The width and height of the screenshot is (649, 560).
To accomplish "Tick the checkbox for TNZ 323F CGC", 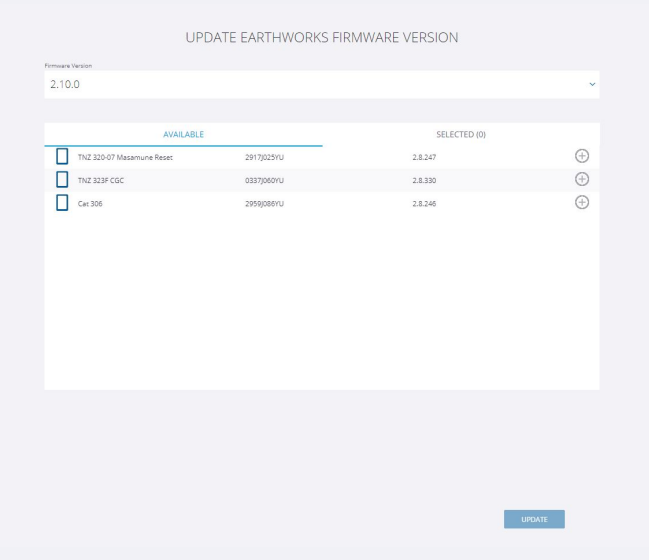I will click(x=62, y=180).
